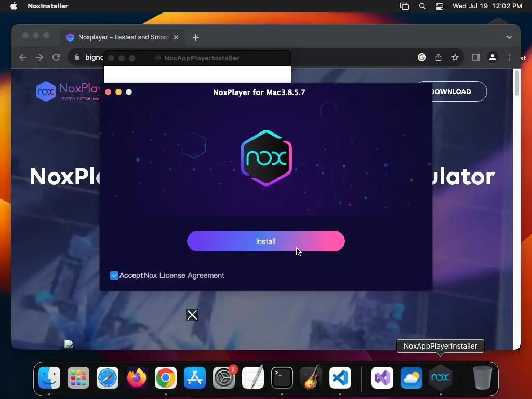Open the Nox License Agreement link

(184, 275)
